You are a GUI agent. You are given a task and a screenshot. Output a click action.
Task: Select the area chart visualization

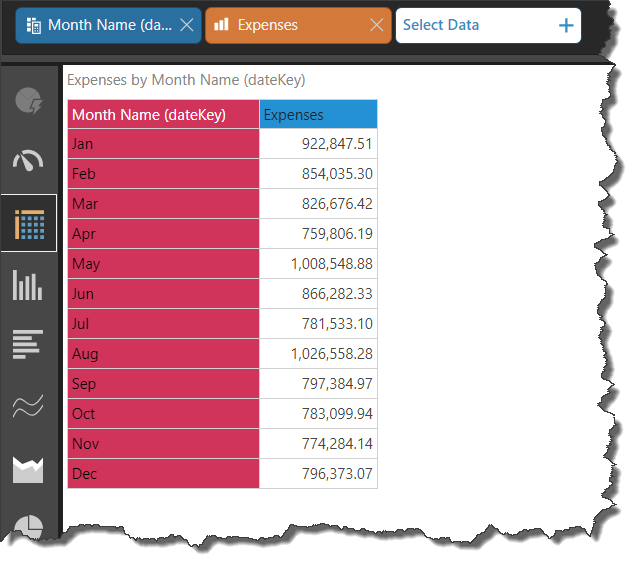[x=29, y=468]
